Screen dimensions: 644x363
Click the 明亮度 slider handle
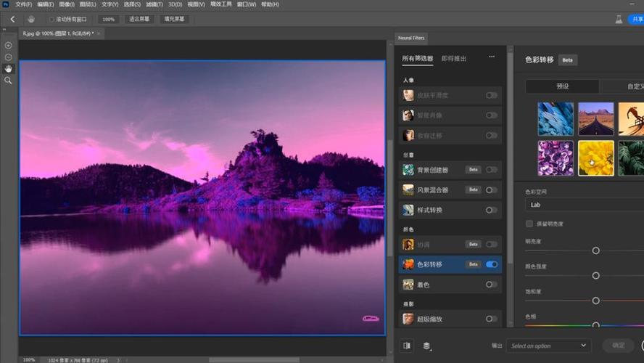(595, 250)
